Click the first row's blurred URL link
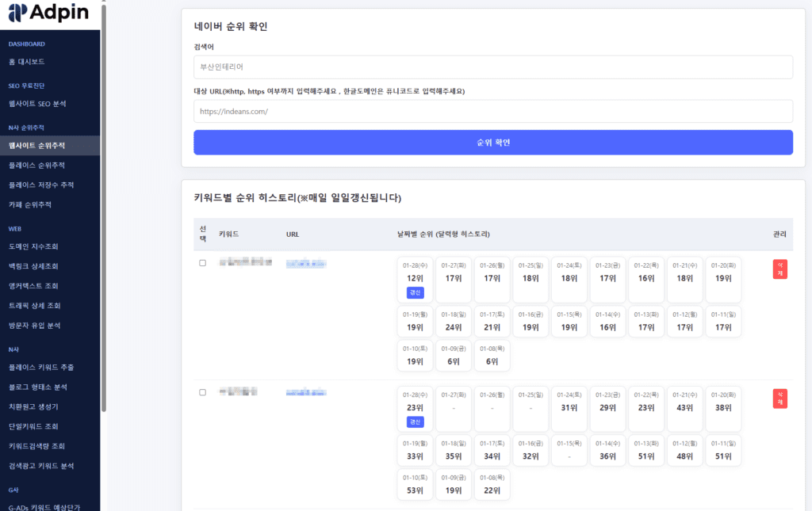Image resolution: width=812 pixels, height=511 pixels. pyautogui.click(x=306, y=263)
